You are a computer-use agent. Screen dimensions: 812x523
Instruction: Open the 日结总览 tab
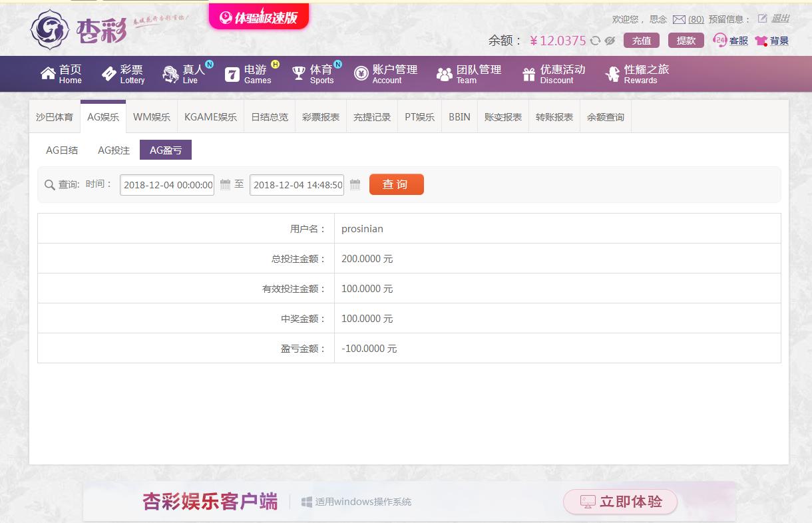tap(270, 117)
